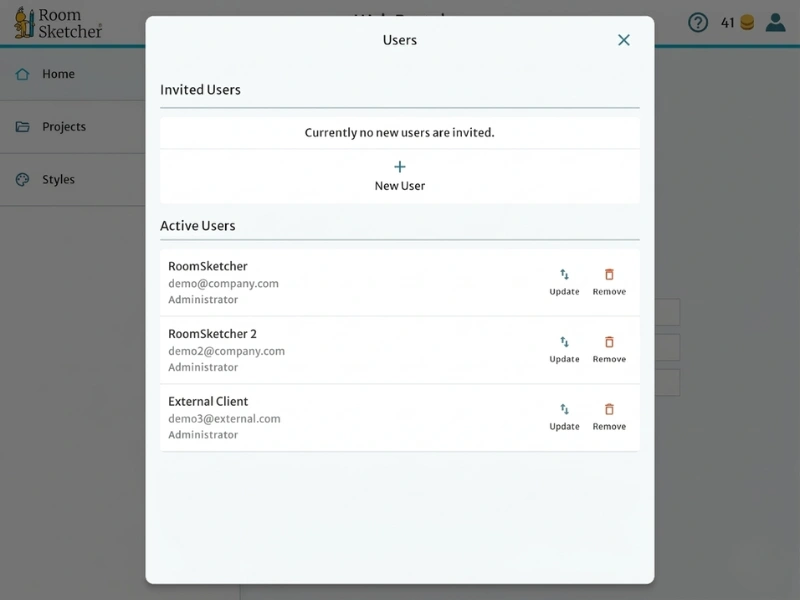Click the Styles globe icon
Screen dimensions: 800x600
[x=24, y=179]
